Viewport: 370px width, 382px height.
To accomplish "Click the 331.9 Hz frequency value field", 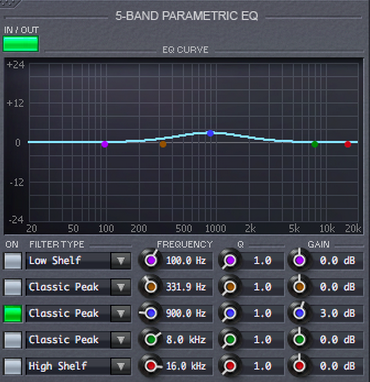I will (x=187, y=287).
